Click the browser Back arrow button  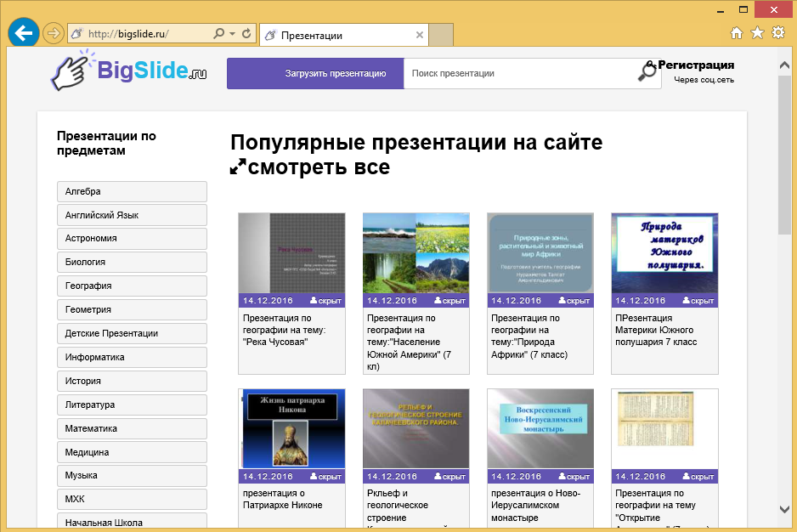coord(23,33)
